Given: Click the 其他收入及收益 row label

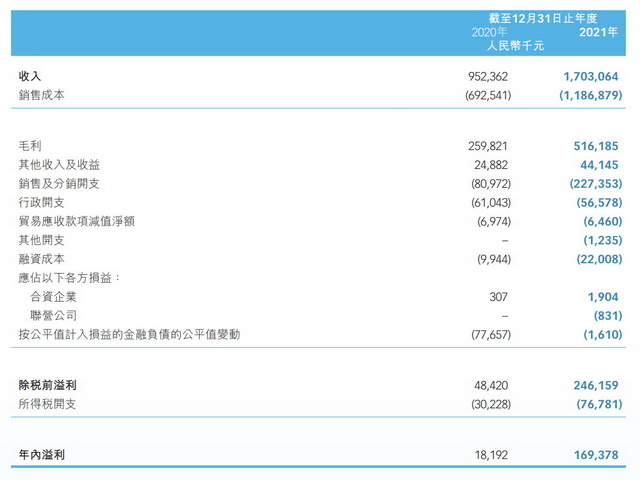Looking at the screenshot, I should coord(59,164).
